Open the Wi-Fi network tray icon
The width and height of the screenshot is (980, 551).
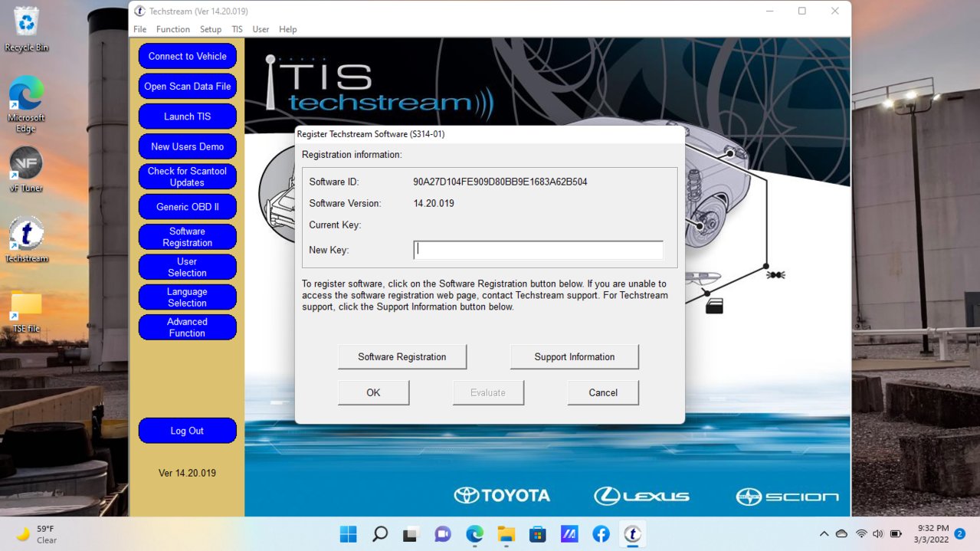click(x=861, y=534)
